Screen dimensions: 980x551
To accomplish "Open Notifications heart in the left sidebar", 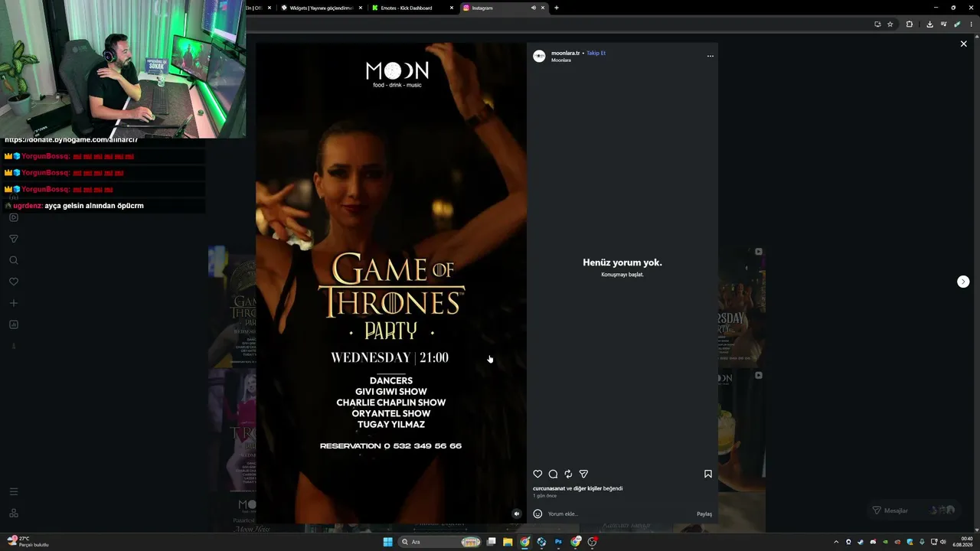I will point(14,282).
